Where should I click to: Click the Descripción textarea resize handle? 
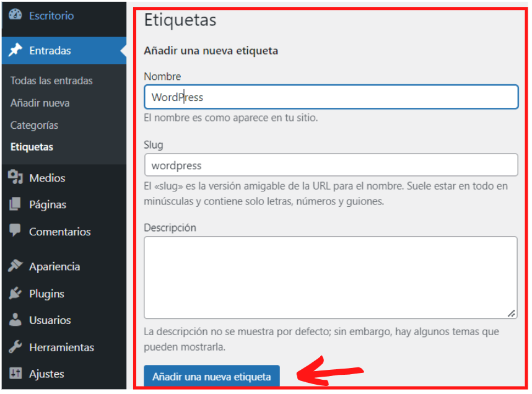pos(512,313)
